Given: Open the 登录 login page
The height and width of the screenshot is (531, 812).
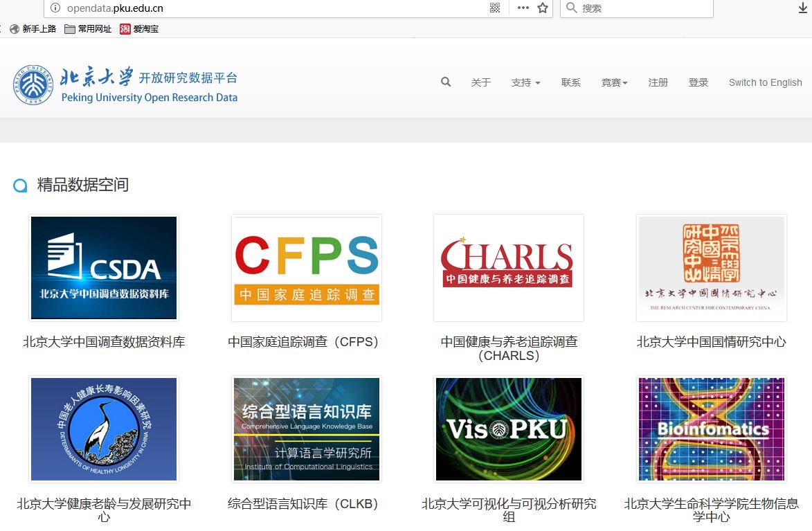Looking at the screenshot, I should tap(698, 82).
